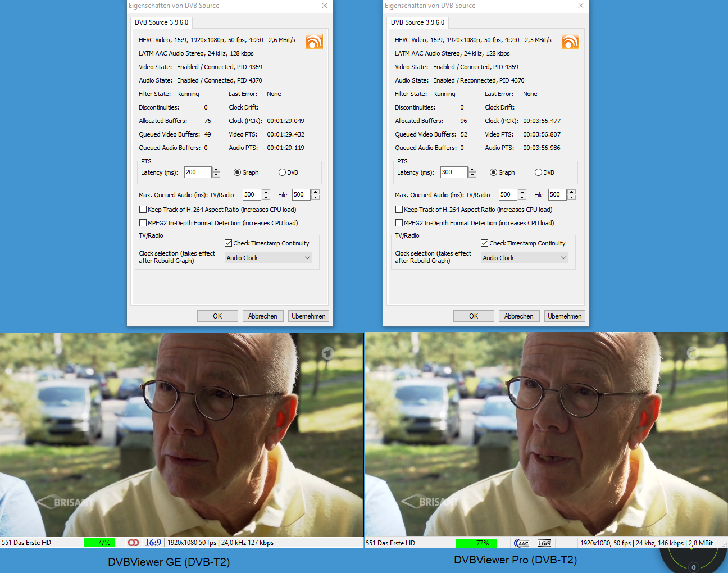Increase TV/Radio queued audio in the Latency 300 dialog
Screen dimensions: 728x573
[x=522, y=192]
